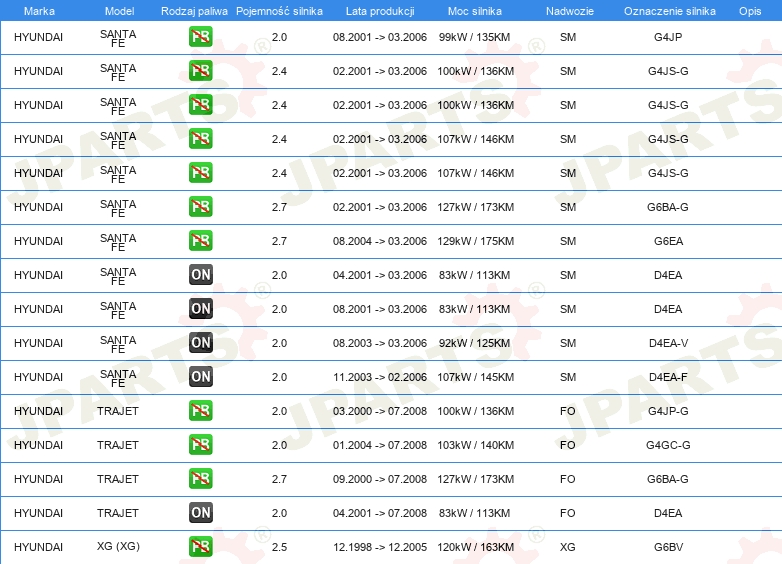
Task: Select the 120kW / 163KM power cell
Action: coord(475,547)
